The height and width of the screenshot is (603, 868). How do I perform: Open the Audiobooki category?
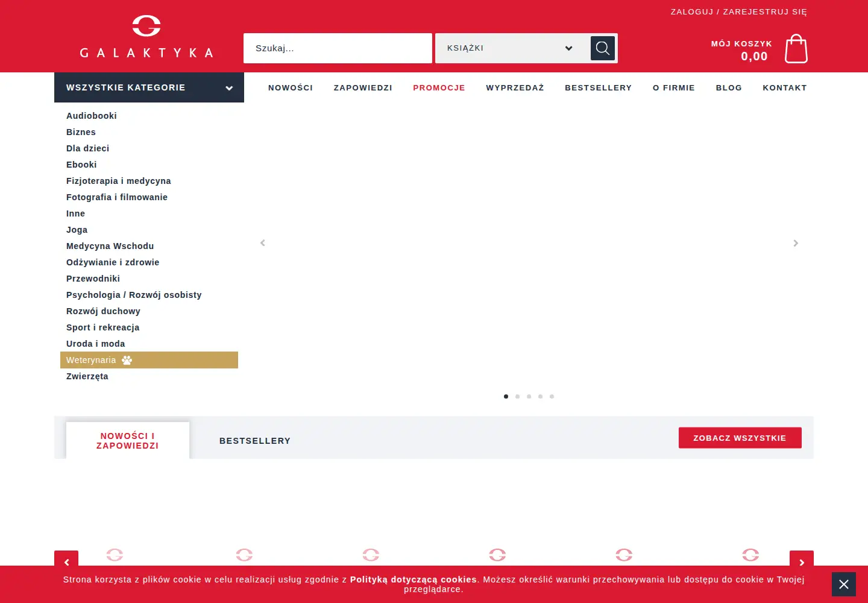point(92,116)
